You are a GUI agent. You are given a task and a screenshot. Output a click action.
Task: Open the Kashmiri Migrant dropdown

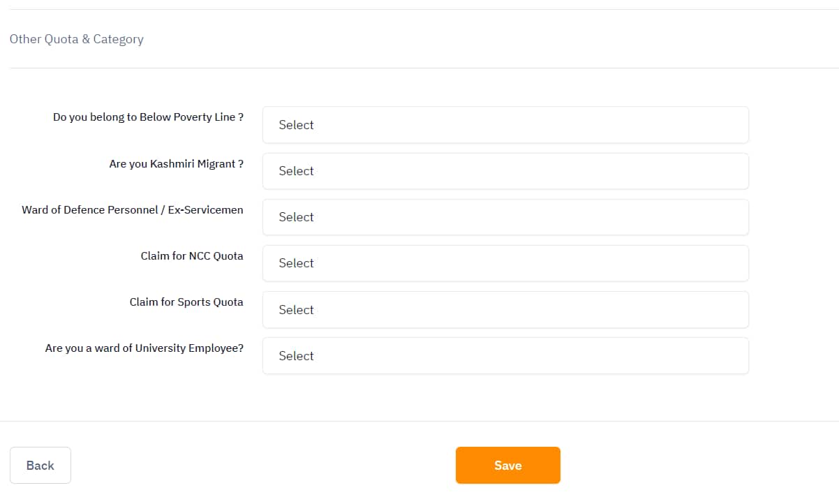coord(505,170)
